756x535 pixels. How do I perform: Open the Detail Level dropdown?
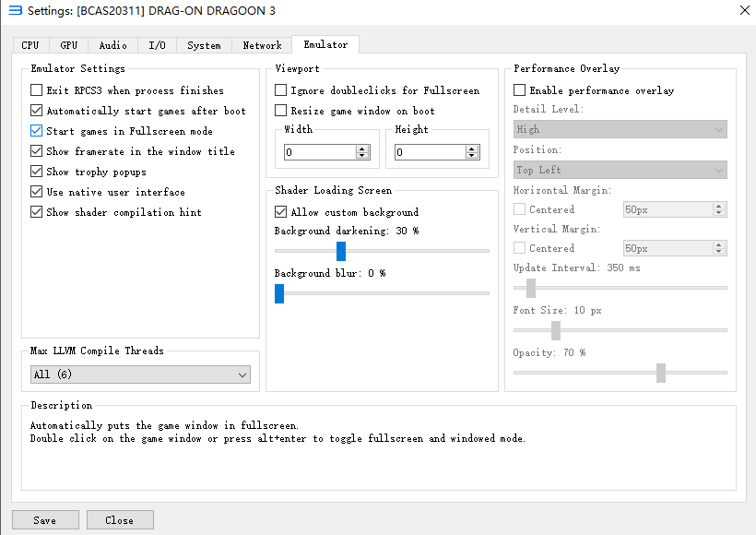[620, 129]
